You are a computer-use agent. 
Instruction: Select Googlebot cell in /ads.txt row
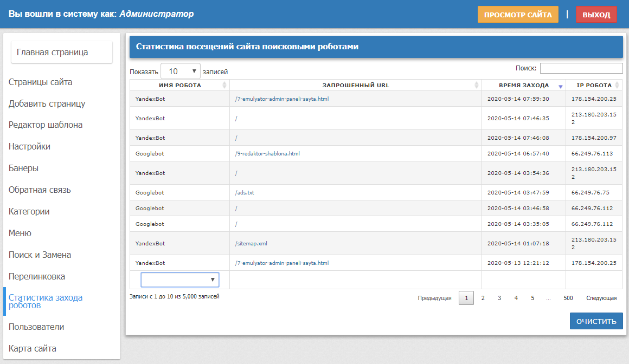point(179,192)
